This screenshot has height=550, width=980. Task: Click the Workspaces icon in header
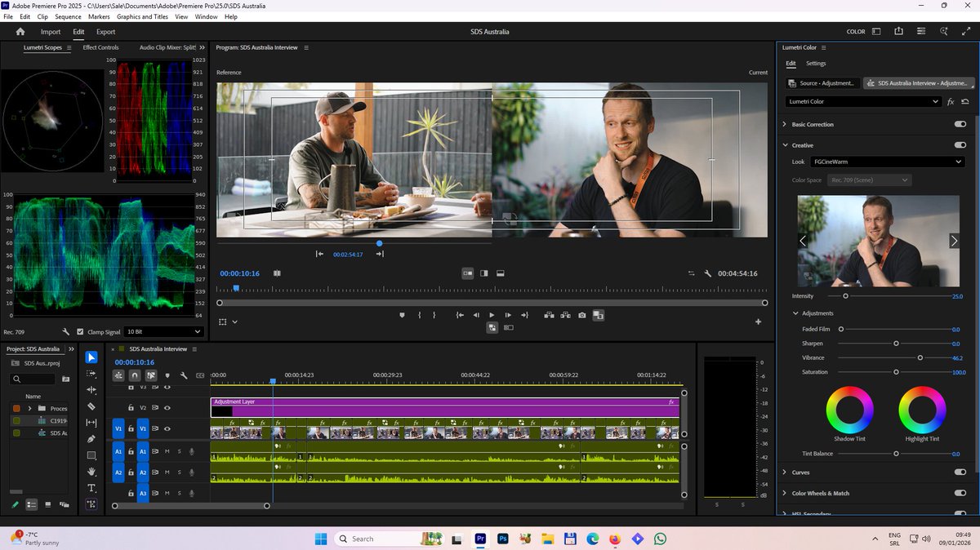pos(876,32)
